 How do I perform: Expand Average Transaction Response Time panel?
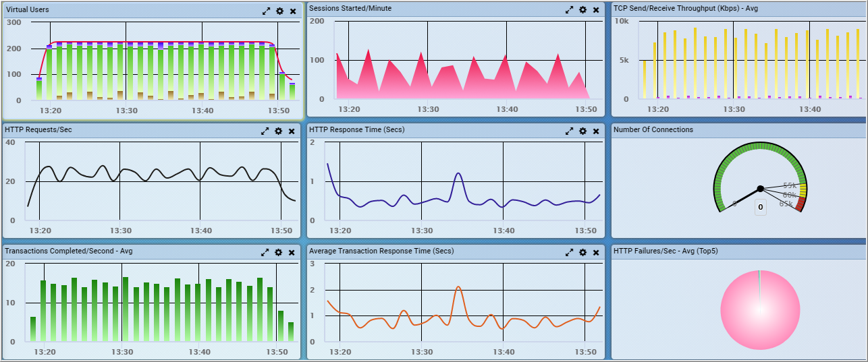pos(569,252)
